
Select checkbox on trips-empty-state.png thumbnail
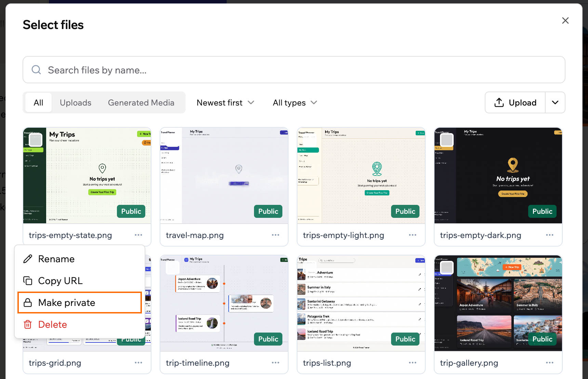[x=36, y=140]
